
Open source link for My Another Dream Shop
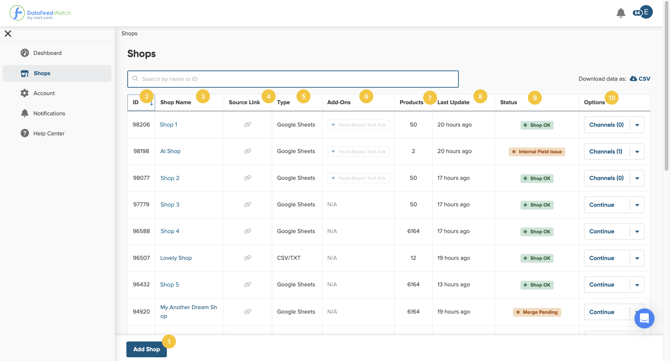pyautogui.click(x=247, y=312)
